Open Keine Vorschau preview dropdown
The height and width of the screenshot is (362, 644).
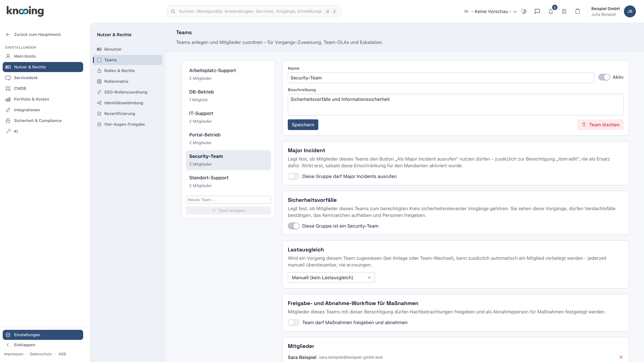(x=490, y=12)
